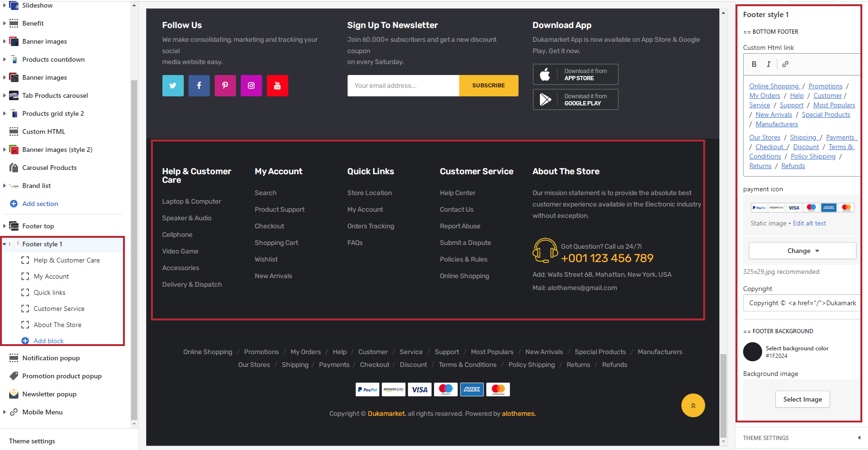
Task: Click the Twitter social icon
Action: tap(173, 85)
